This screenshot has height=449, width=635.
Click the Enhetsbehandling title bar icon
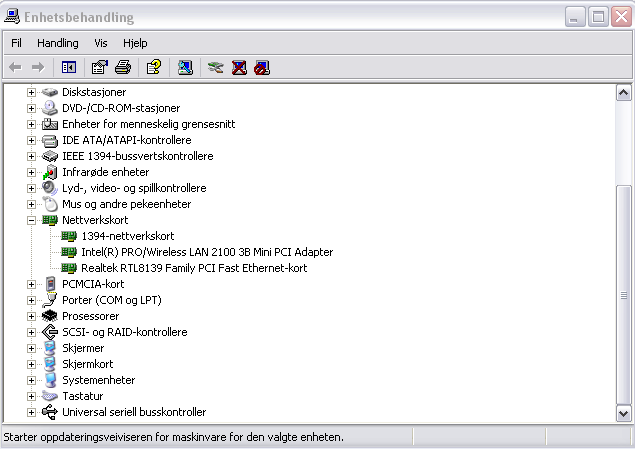point(12,16)
